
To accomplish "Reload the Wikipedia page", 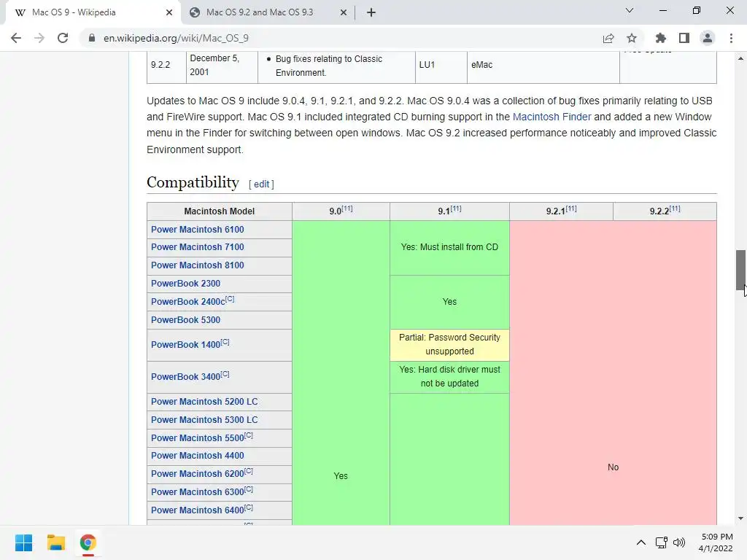I will [63, 38].
